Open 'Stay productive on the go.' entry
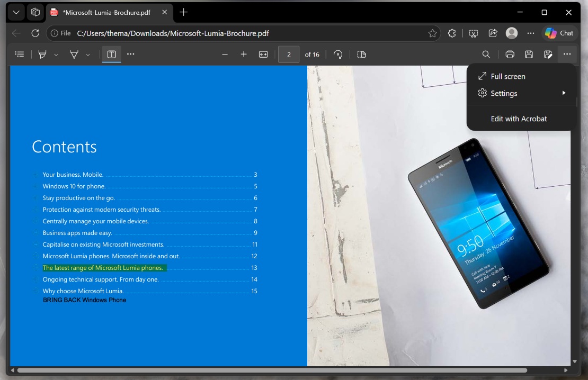Viewport: 588px width, 380px height. tap(79, 198)
